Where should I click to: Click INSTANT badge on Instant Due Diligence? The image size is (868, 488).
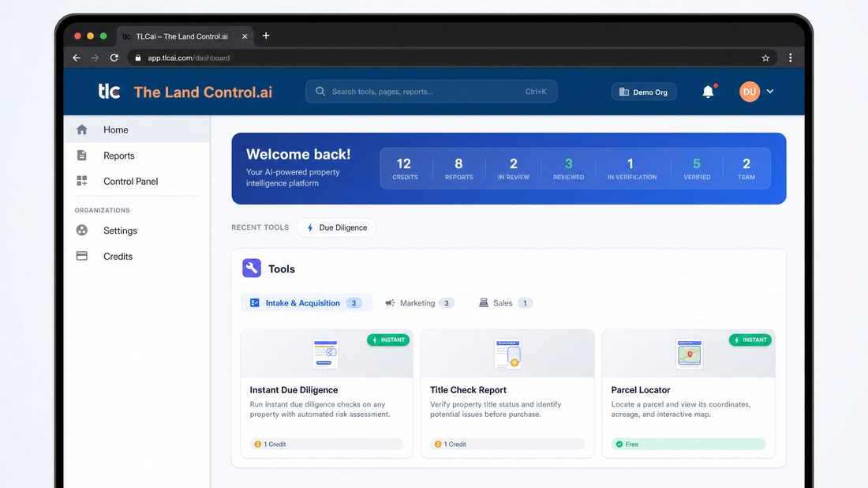pyautogui.click(x=388, y=340)
